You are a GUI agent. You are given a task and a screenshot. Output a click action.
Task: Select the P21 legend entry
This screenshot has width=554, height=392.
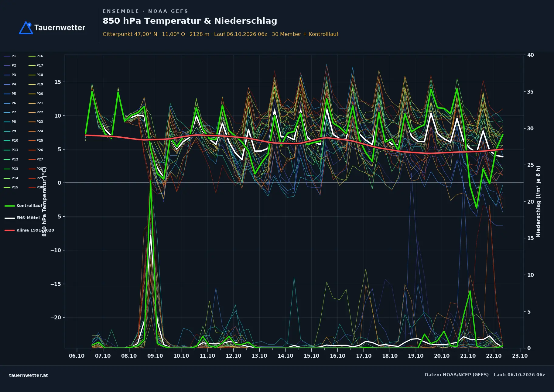pos(36,103)
